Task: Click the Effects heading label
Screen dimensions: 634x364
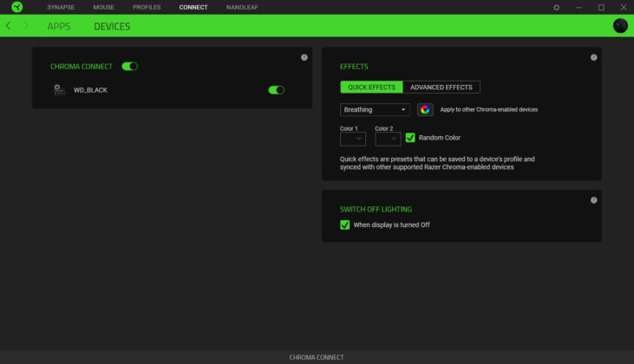Action: tap(354, 66)
